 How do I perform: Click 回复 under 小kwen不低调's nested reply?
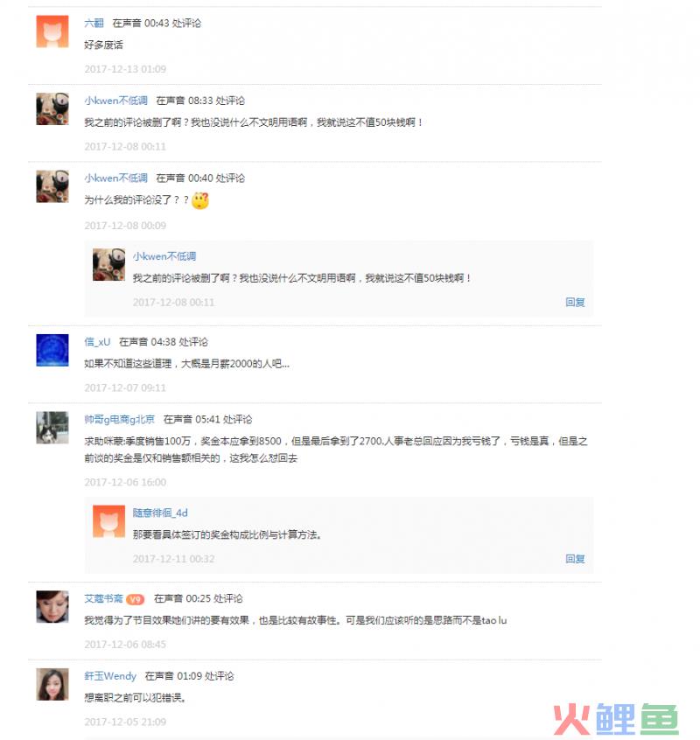pyautogui.click(x=575, y=302)
